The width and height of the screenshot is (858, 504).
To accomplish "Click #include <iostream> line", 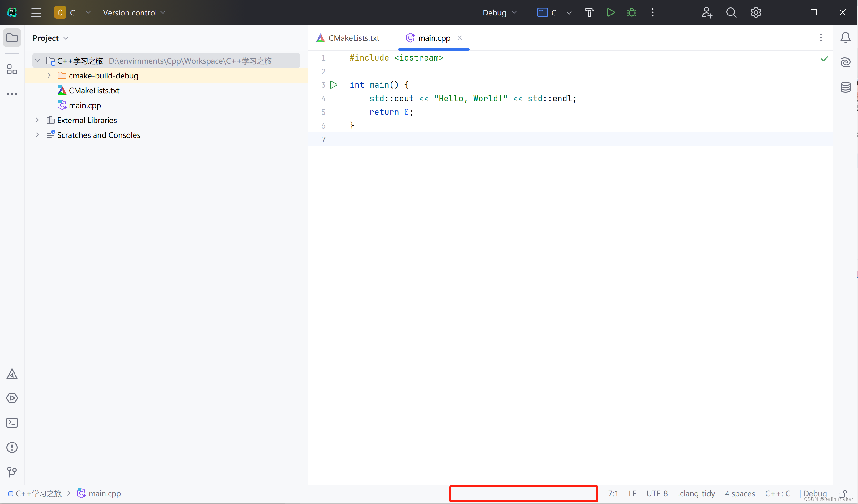I will (x=396, y=58).
